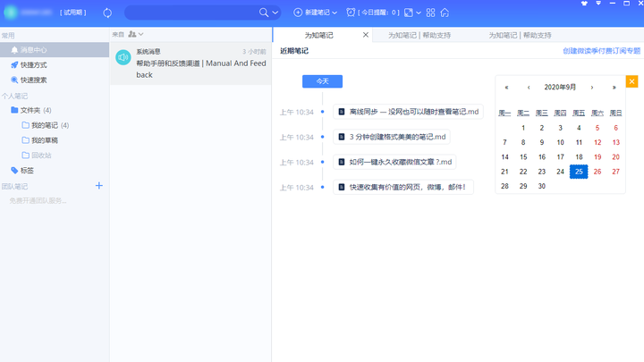Open note 离线同步 — 没网也可以随时查看笔记.md

click(x=408, y=112)
